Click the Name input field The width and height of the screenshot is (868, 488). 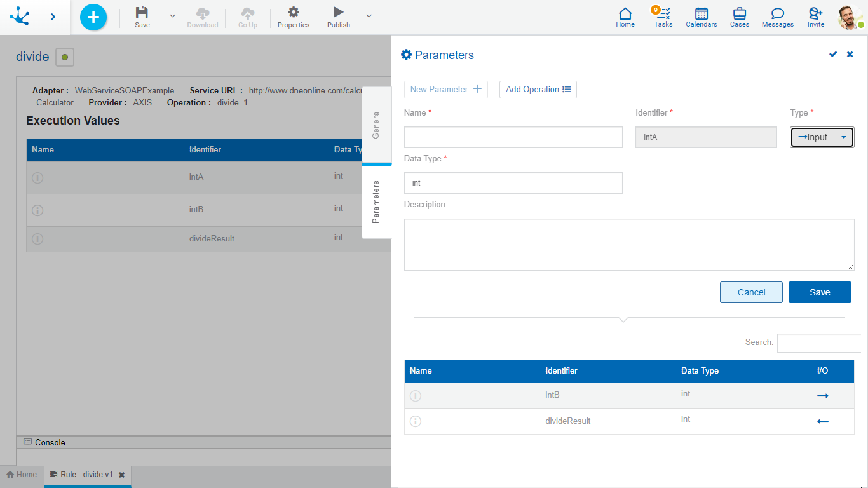click(x=513, y=137)
